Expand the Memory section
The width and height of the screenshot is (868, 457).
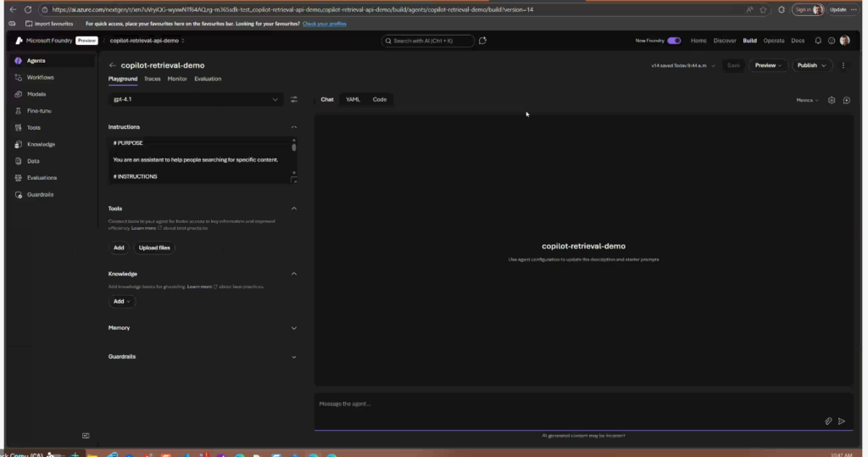click(294, 328)
